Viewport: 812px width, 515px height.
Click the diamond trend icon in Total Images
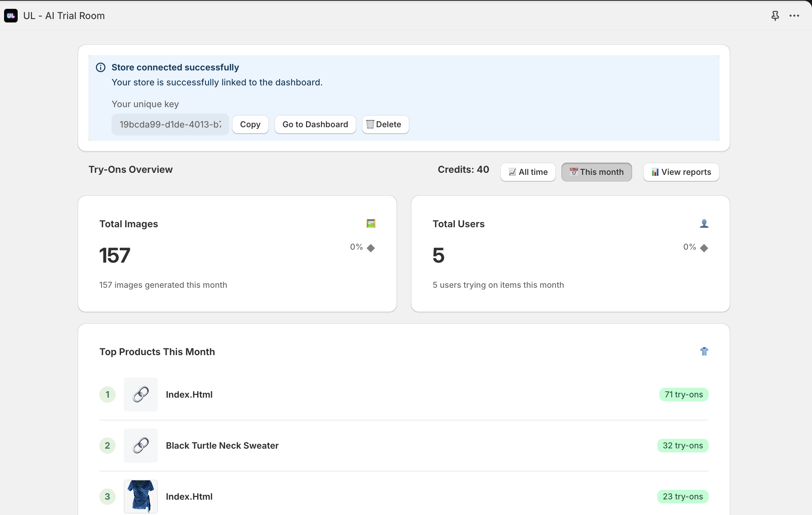[371, 248]
